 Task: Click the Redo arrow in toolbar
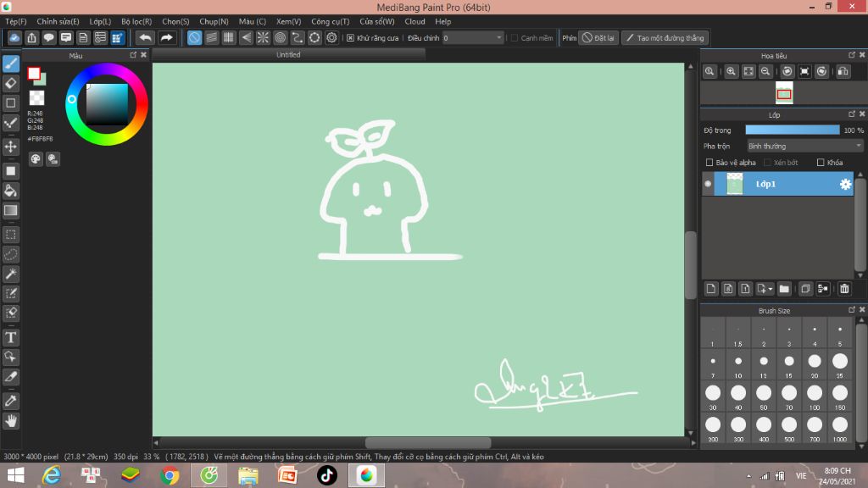click(x=166, y=37)
